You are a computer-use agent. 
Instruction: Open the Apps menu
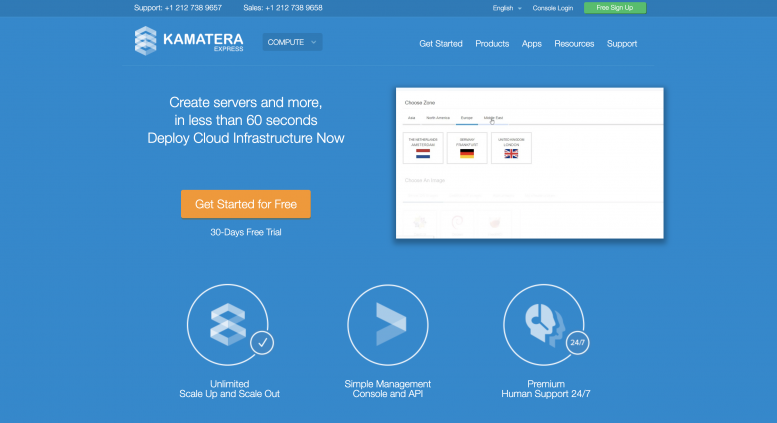pos(531,44)
